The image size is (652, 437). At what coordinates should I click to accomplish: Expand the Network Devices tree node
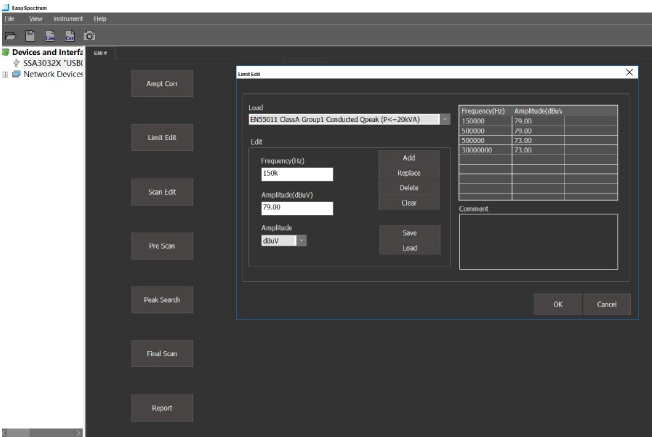pos(5,75)
